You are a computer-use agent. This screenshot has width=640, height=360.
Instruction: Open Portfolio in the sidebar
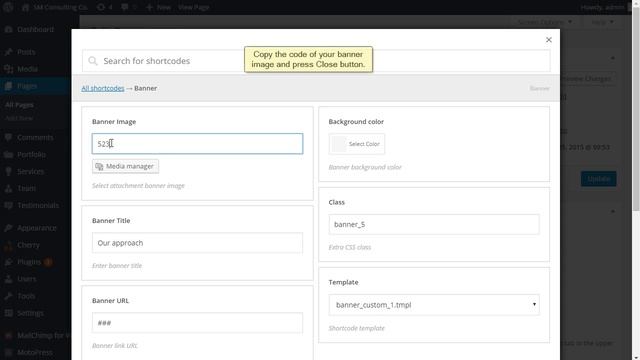(x=31, y=155)
